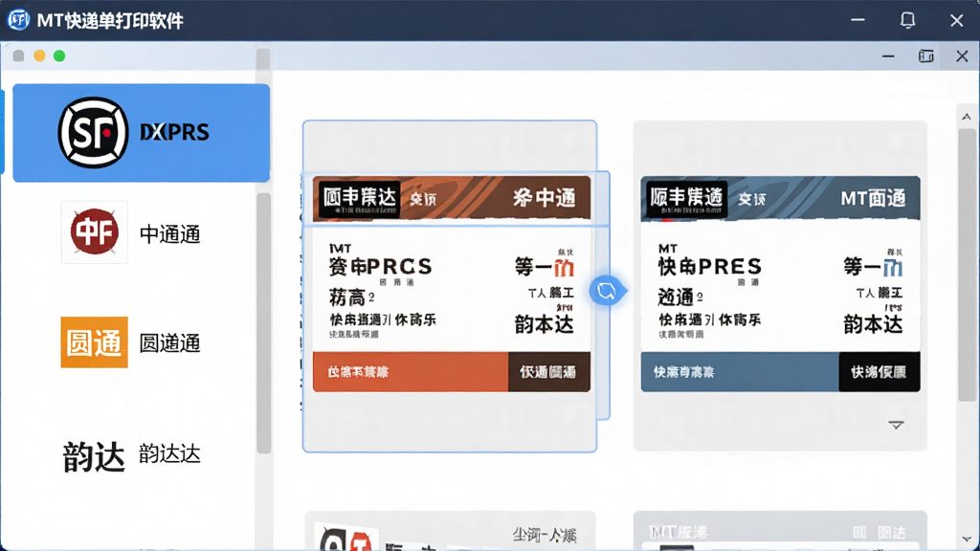Select the red 中通 courier logo

[95, 231]
